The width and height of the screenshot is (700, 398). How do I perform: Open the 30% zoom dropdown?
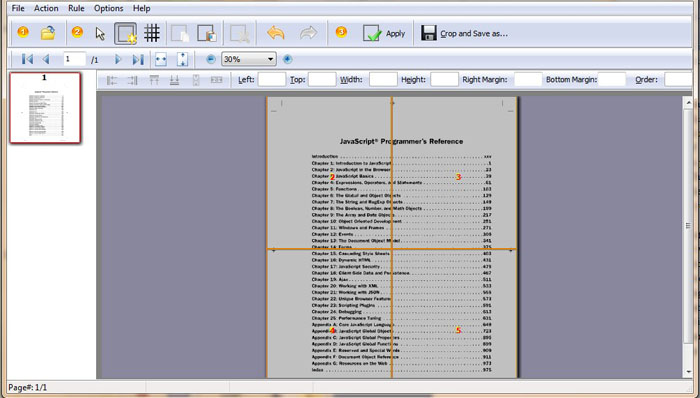(249, 59)
